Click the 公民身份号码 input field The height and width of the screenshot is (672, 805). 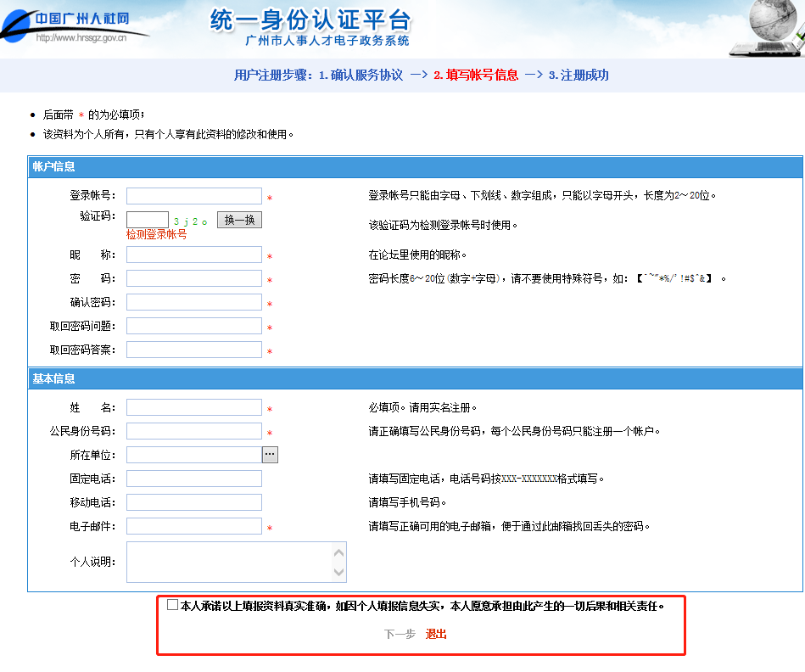(194, 431)
